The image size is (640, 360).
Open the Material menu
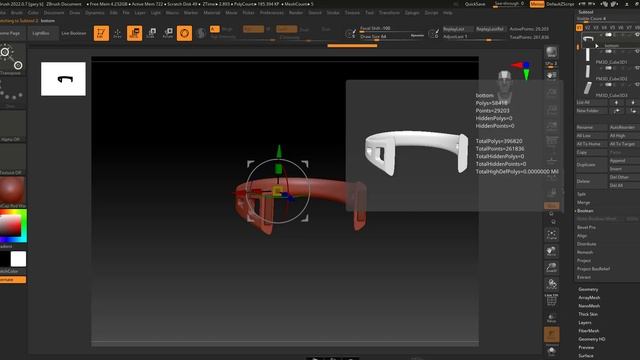pos(212,13)
